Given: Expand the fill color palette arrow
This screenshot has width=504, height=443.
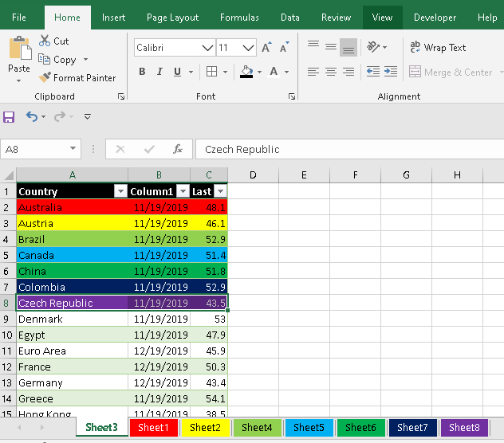Looking at the screenshot, I should 259,72.
